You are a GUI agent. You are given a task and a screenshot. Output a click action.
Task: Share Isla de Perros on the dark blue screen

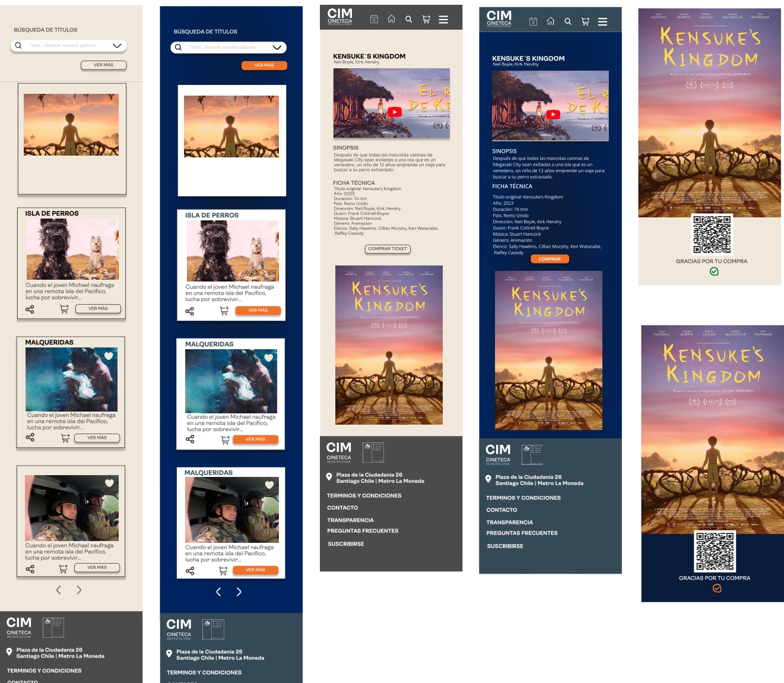point(190,311)
